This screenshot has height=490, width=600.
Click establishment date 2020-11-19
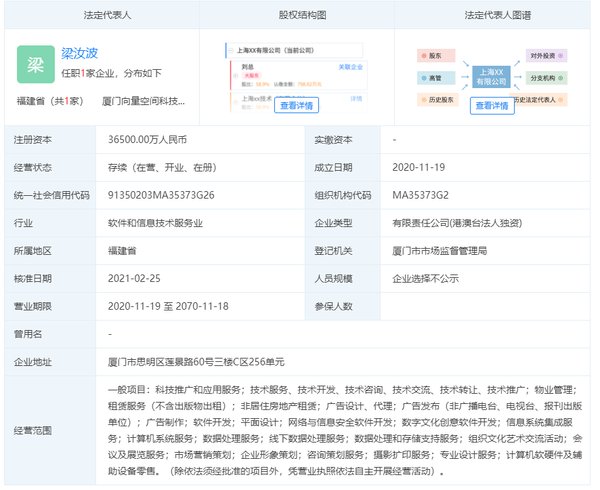pos(419,168)
